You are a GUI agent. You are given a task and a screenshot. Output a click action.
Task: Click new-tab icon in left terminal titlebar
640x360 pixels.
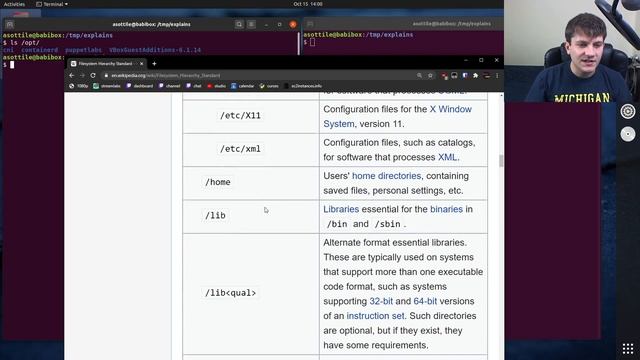pos(10,24)
